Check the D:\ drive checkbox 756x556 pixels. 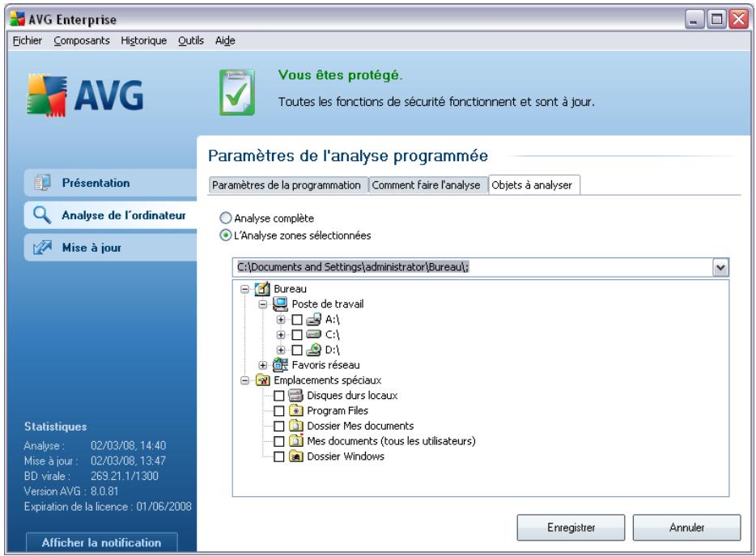(x=297, y=350)
